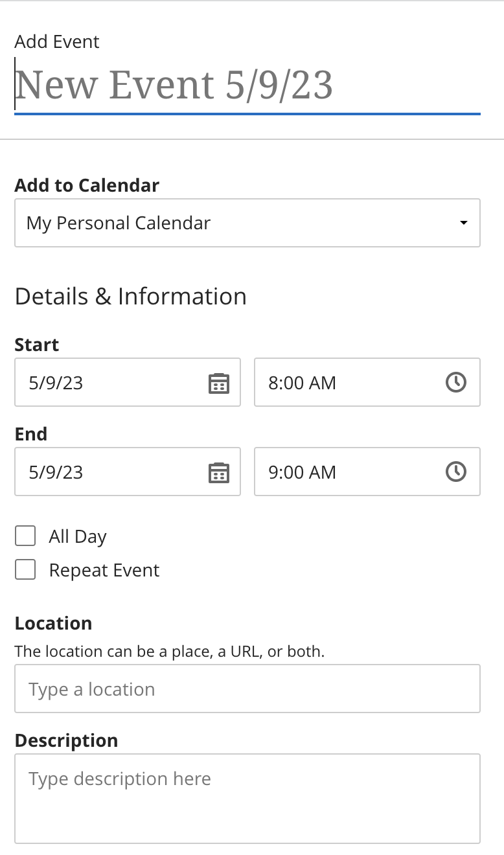This screenshot has width=504, height=855.
Task: Enable the All Day checkbox
Action: click(x=25, y=536)
